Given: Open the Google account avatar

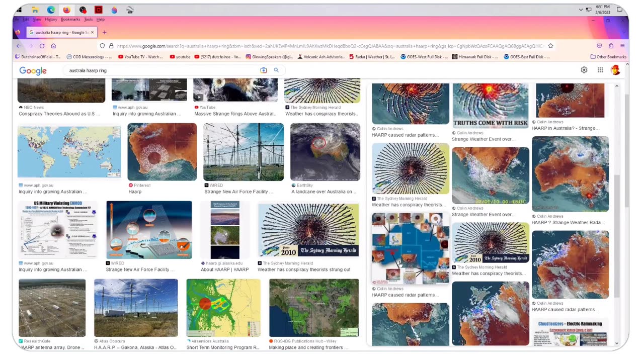Looking at the screenshot, I should click(615, 70).
